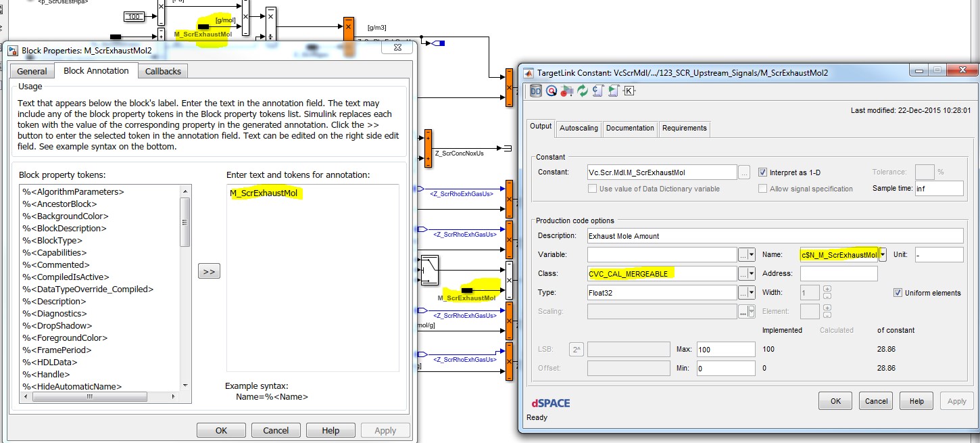980x443 pixels.
Task: Select the %<BlockType> token in the list
Action: click(53, 241)
